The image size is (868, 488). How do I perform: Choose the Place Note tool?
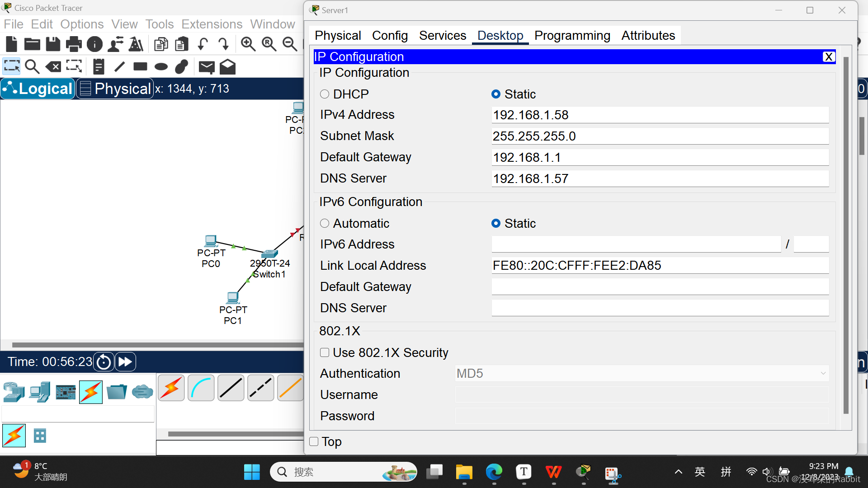point(99,66)
